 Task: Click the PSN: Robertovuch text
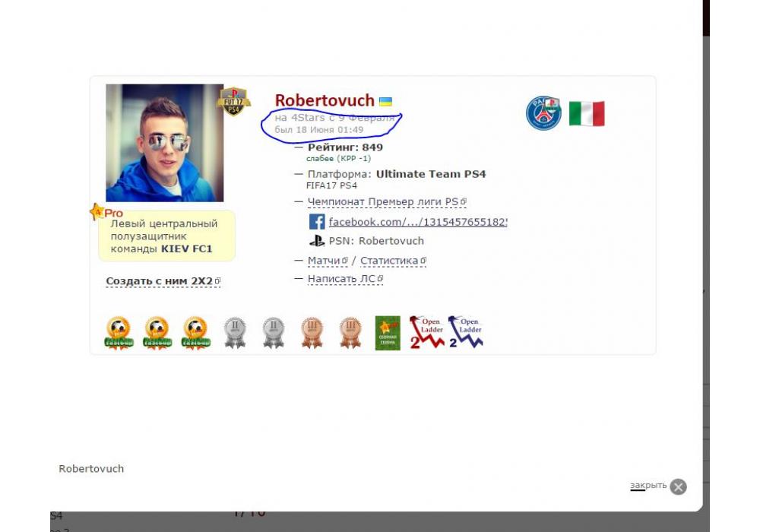click(376, 241)
